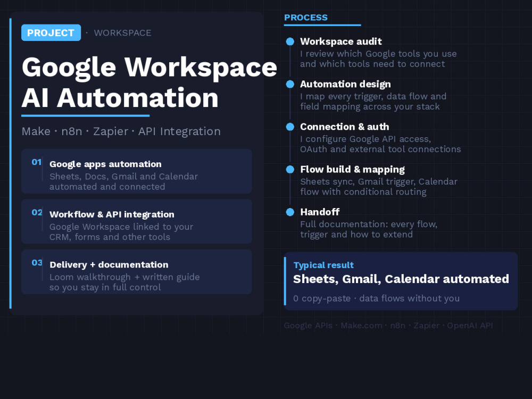Click '0 copy-paste · data flows' line
The image size is (532, 399).
376,298
